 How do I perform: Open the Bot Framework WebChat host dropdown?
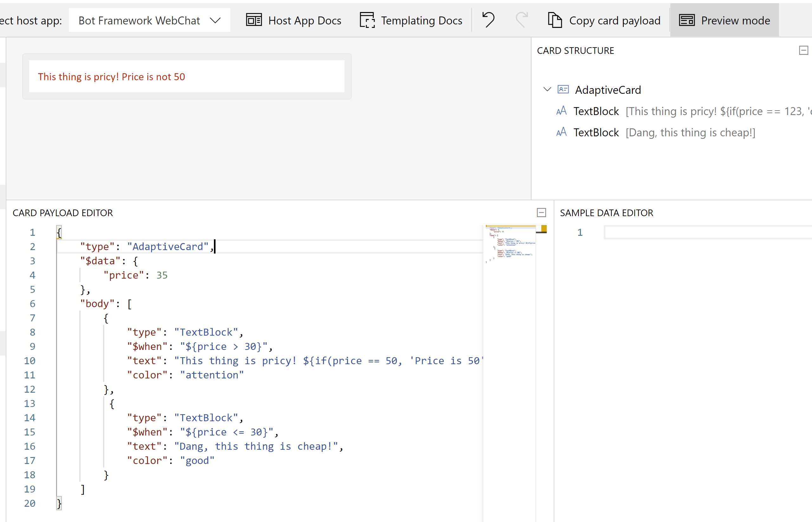click(x=149, y=20)
